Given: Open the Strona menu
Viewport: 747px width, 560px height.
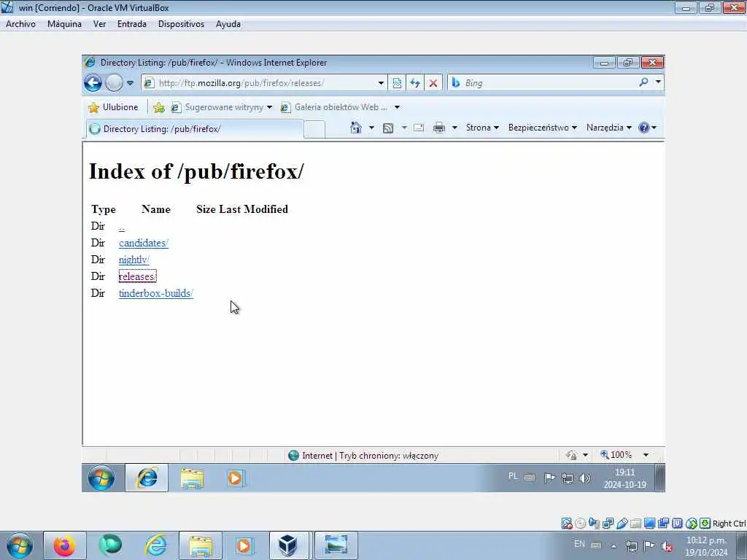Looking at the screenshot, I should point(482,128).
